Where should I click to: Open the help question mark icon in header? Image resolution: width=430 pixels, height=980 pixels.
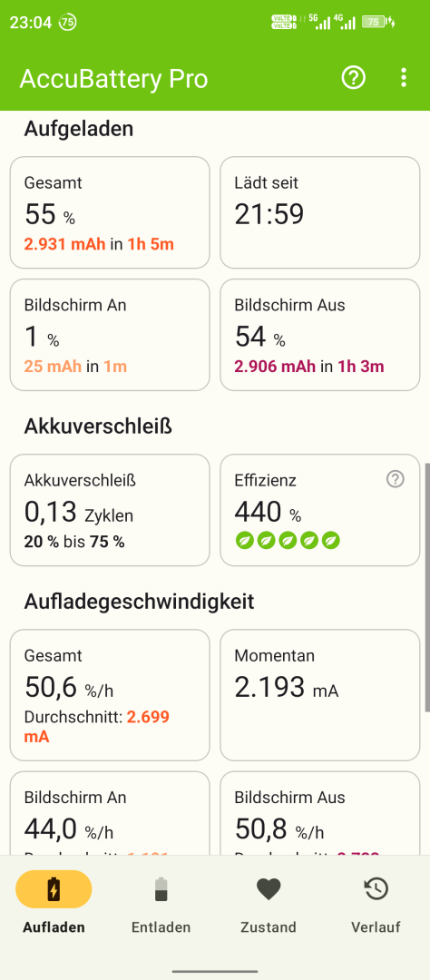point(353,77)
